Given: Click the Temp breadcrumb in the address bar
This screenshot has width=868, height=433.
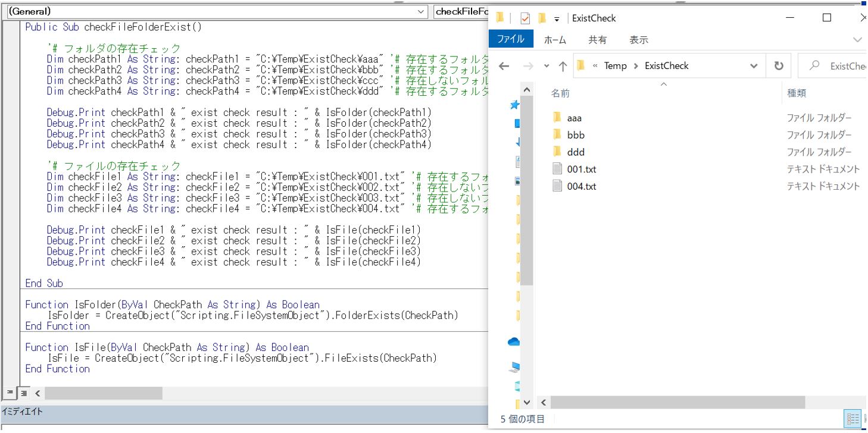Looking at the screenshot, I should [616, 66].
